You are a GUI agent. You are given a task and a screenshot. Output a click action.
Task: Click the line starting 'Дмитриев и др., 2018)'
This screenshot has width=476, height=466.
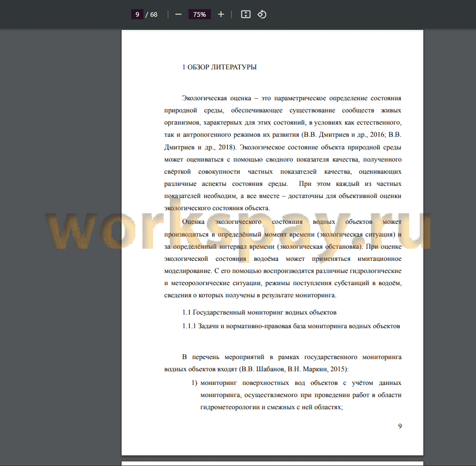tap(283, 147)
